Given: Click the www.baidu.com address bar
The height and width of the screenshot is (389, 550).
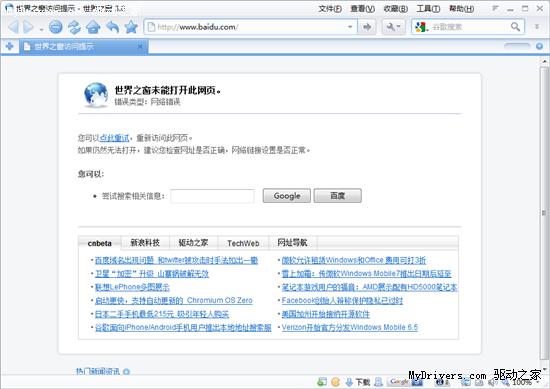Looking at the screenshot, I should pos(250,27).
